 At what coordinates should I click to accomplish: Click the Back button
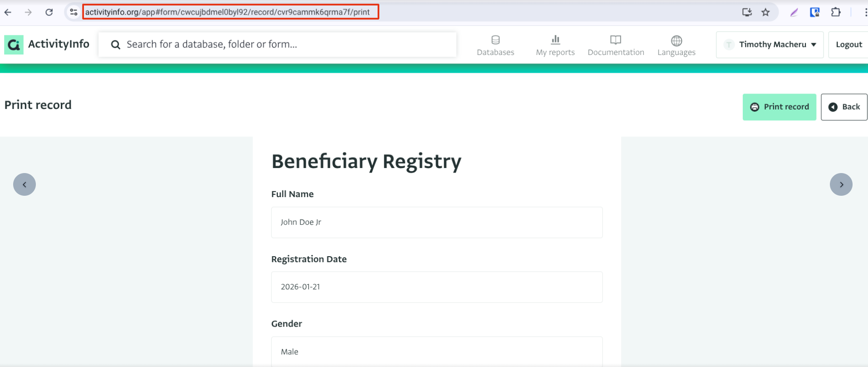tap(844, 107)
